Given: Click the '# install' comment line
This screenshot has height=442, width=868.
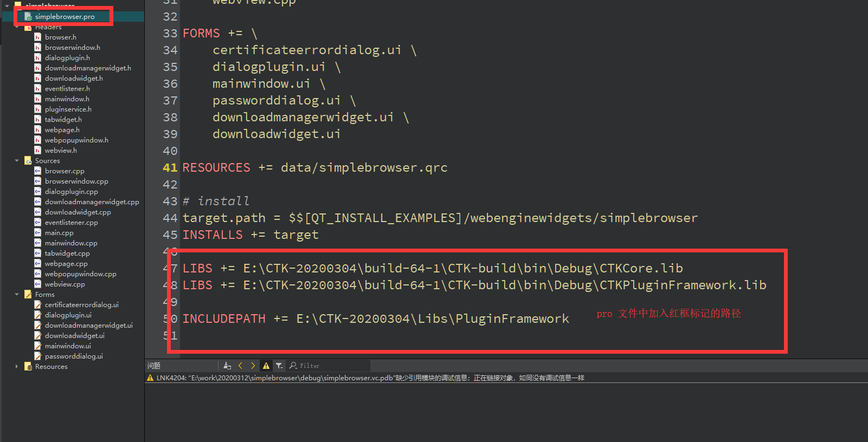Looking at the screenshot, I should tap(216, 201).
